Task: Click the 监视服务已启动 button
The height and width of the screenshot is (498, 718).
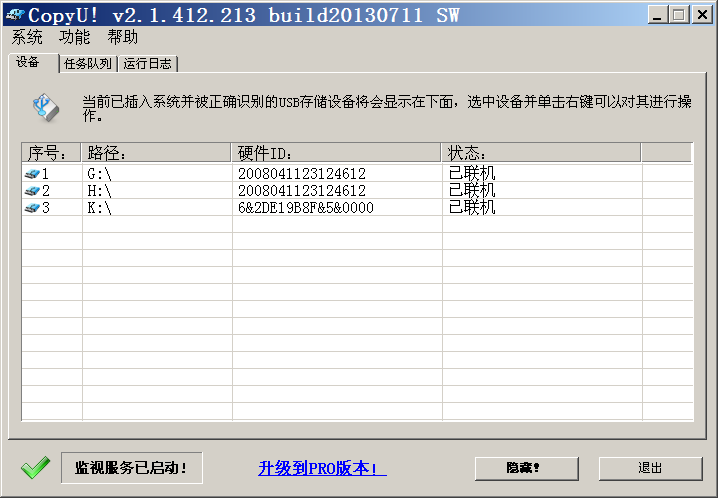Action: [x=132, y=468]
